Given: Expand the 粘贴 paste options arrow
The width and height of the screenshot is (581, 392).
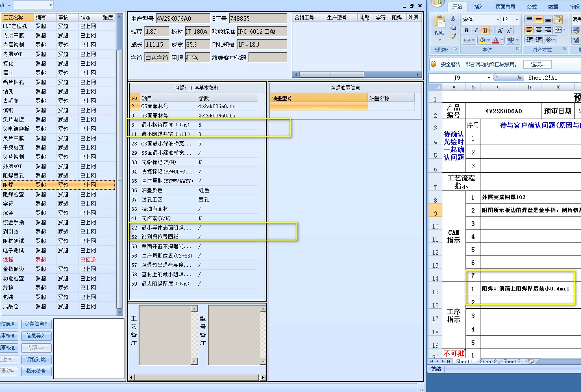Looking at the screenshot, I should 439,40.
